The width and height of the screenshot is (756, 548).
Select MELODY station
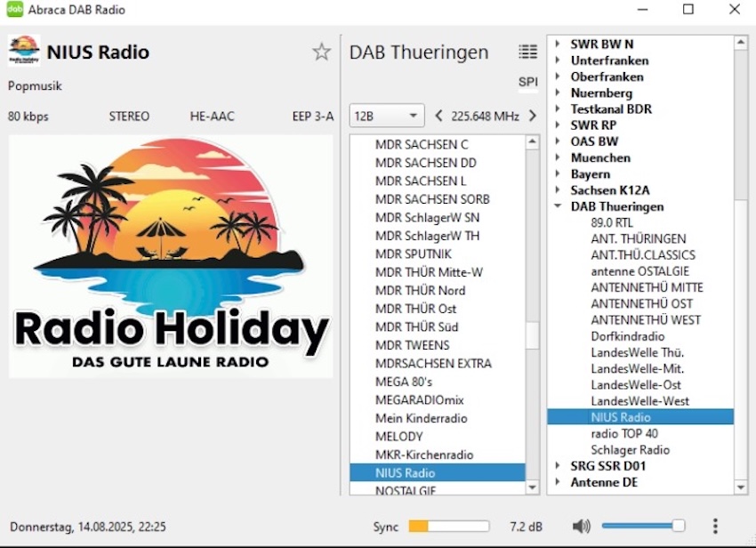(438, 437)
